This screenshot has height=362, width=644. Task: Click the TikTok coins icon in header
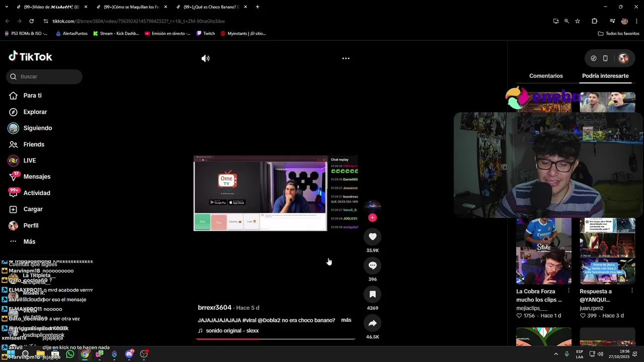594,58
